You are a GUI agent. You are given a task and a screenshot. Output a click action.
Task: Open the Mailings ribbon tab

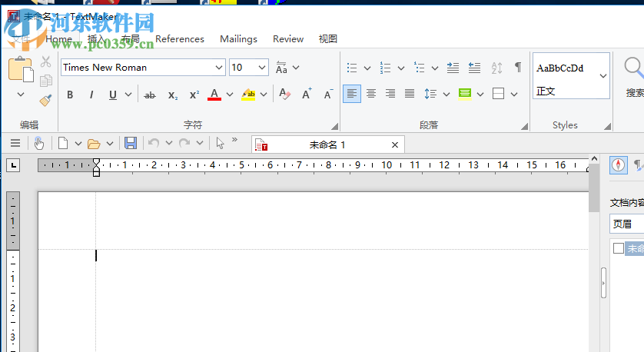[239, 39]
